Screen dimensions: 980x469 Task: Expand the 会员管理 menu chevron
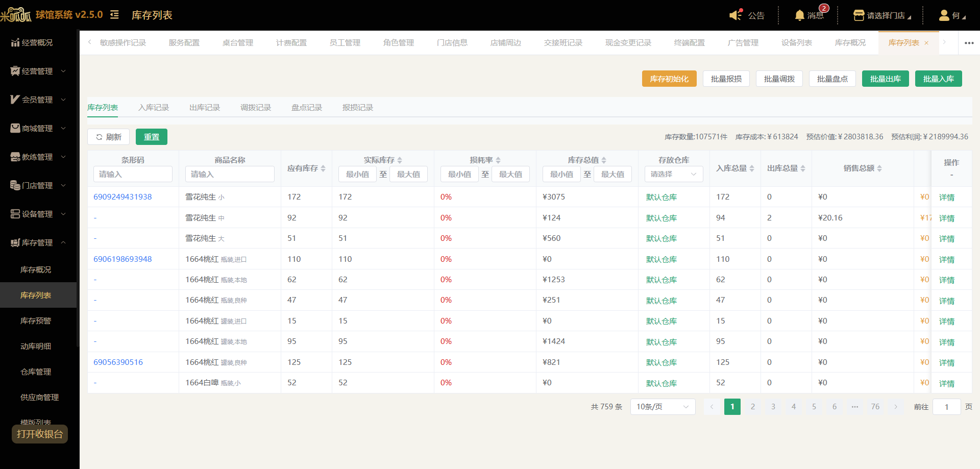point(63,100)
